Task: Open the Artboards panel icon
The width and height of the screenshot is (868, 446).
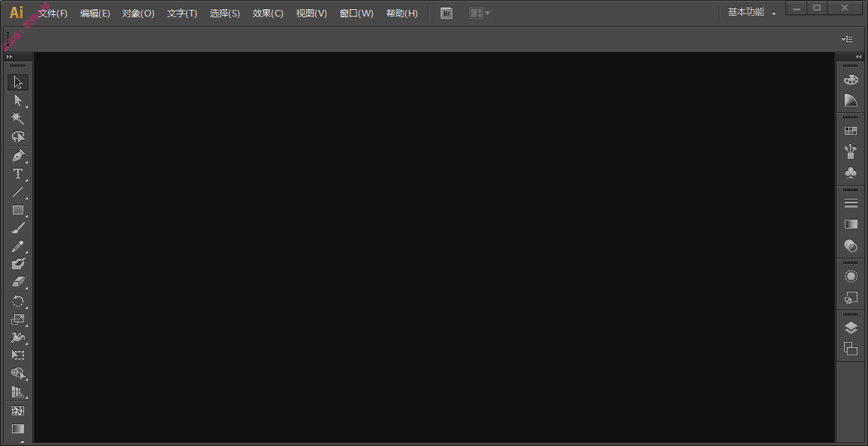Action: (851, 349)
